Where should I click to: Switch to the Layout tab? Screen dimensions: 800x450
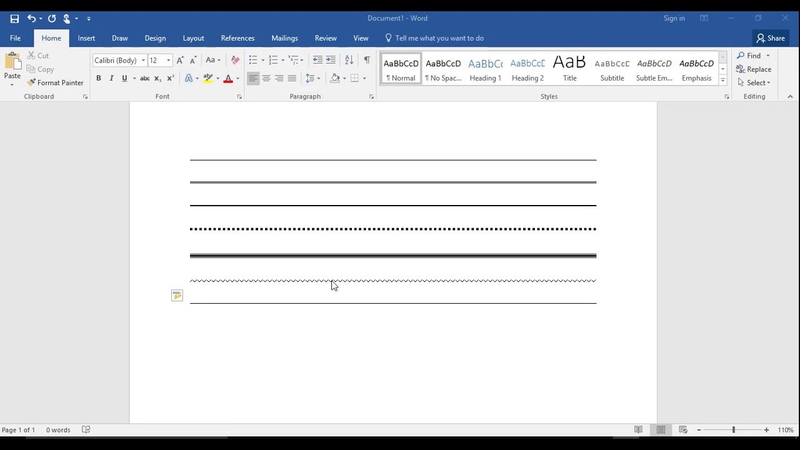193,38
